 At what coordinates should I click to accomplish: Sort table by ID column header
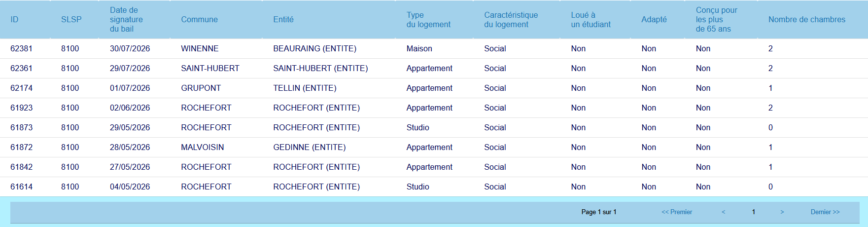coord(14,19)
